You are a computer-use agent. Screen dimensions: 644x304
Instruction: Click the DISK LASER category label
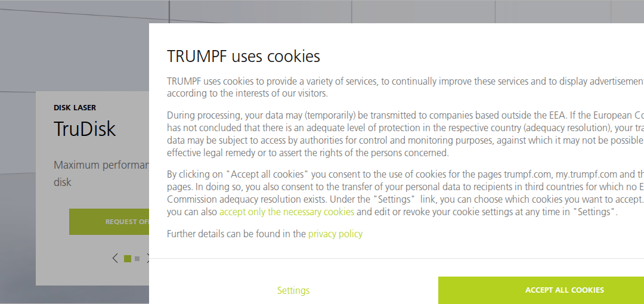75,108
